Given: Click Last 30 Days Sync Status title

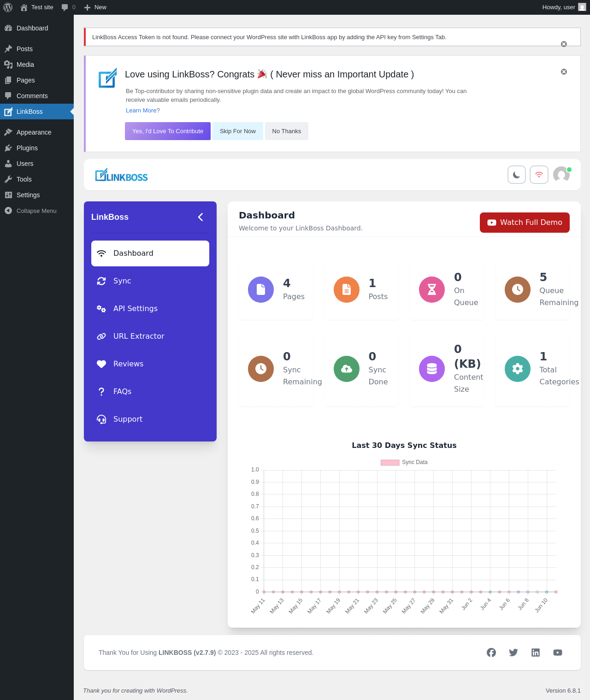Looking at the screenshot, I should pos(404,446).
